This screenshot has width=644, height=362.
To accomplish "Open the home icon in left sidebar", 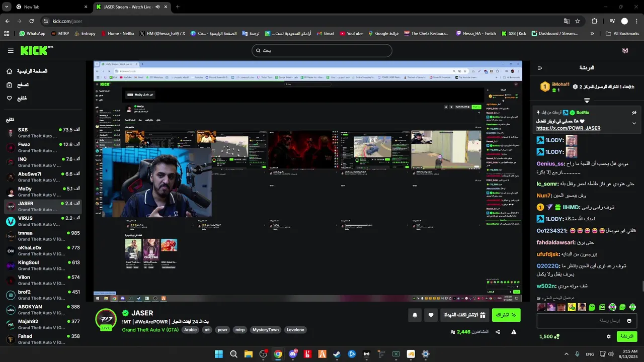I will point(9,71).
